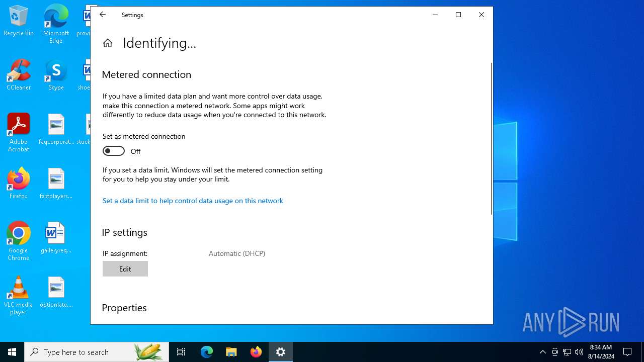Launch Firefox from the taskbar
The height and width of the screenshot is (362, 644).
(x=256, y=352)
